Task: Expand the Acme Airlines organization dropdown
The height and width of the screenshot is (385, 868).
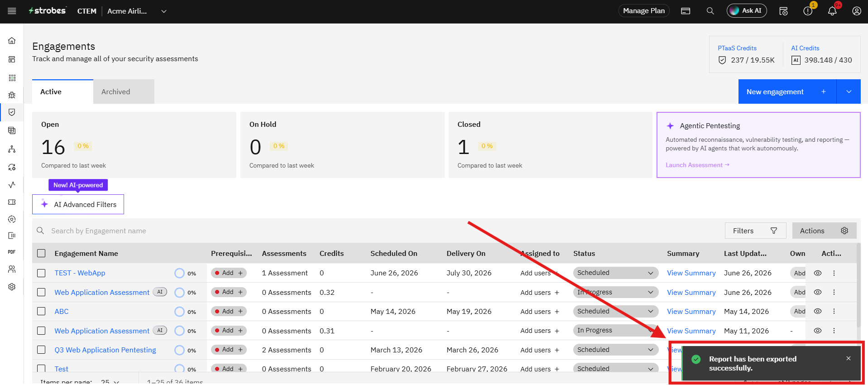Action: pyautogui.click(x=164, y=11)
